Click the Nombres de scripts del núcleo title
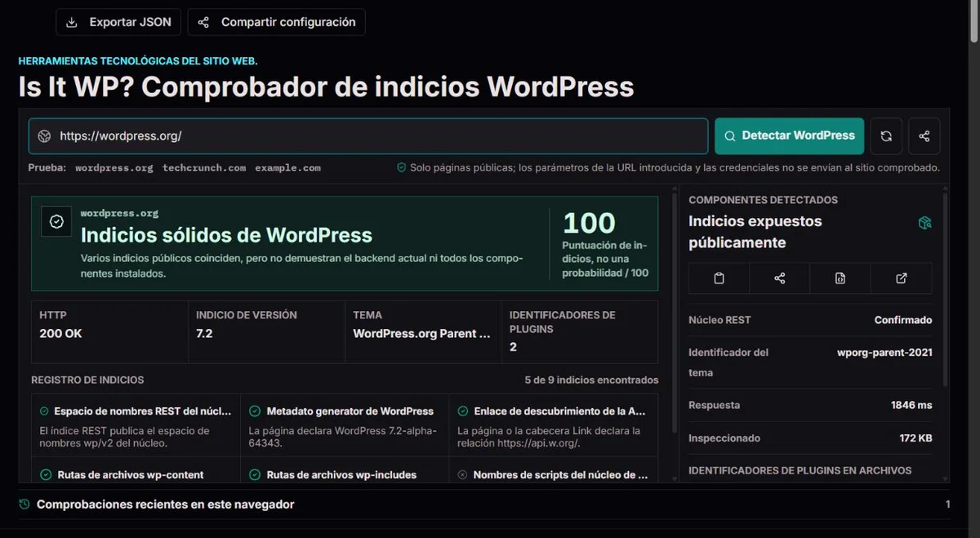 pyautogui.click(x=560, y=474)
